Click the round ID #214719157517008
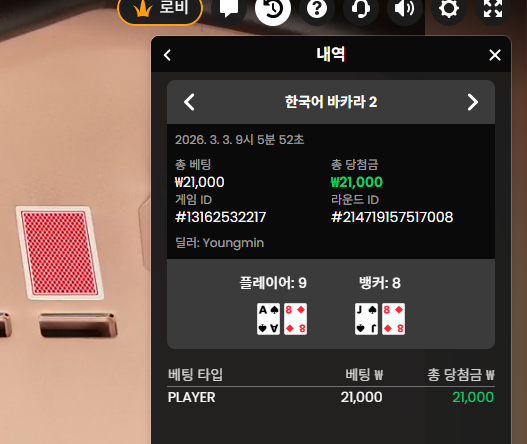 click(392, 217)
